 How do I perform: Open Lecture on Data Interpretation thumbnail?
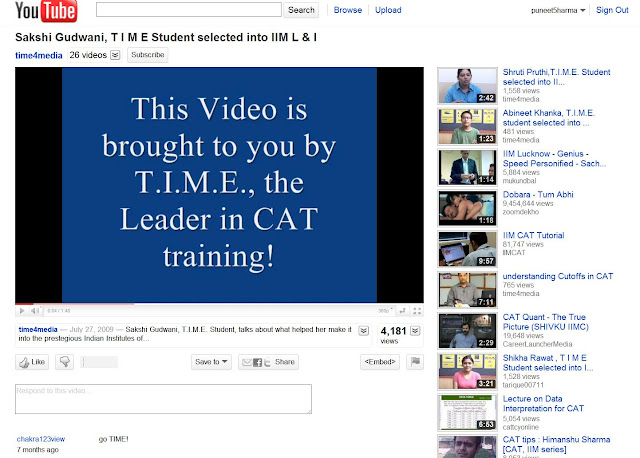467,412
